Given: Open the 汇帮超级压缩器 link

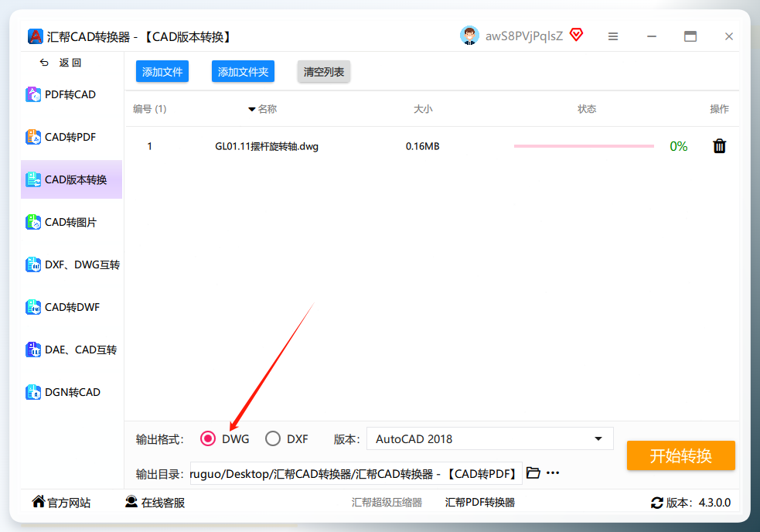Looking at the screenshot, I should pos(387,503).
